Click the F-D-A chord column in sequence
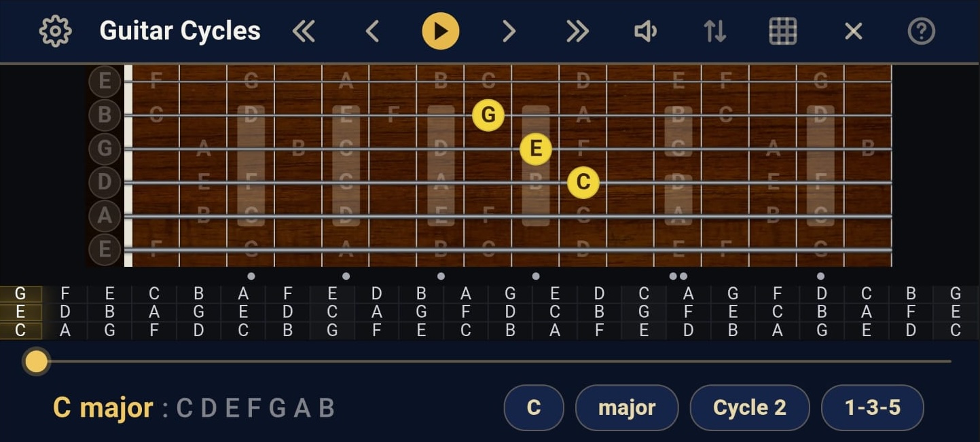Viewport: 980px width, 442px height. (65, 312)
